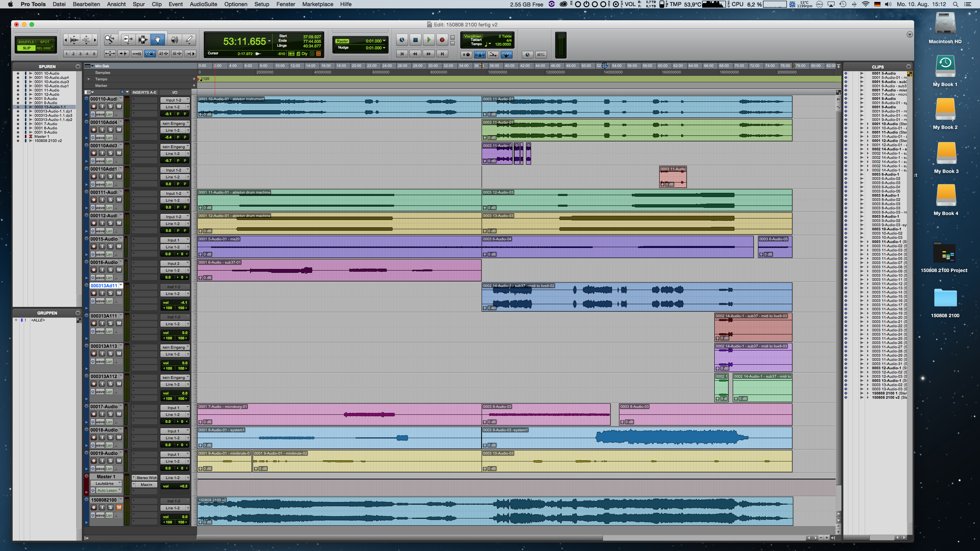Start playback with the green Play button
This screenshot has width=980, height=551.
[429, 40]
